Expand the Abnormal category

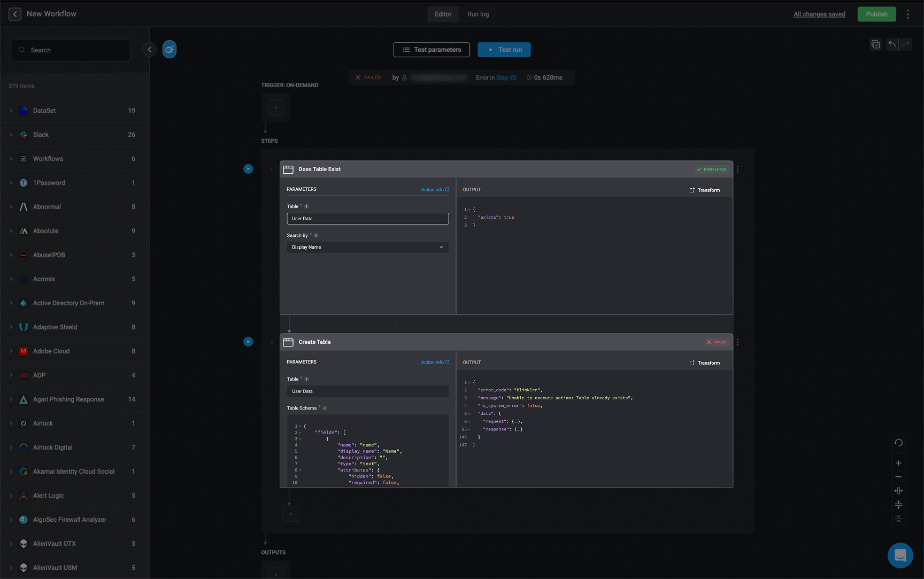point(11,207)
